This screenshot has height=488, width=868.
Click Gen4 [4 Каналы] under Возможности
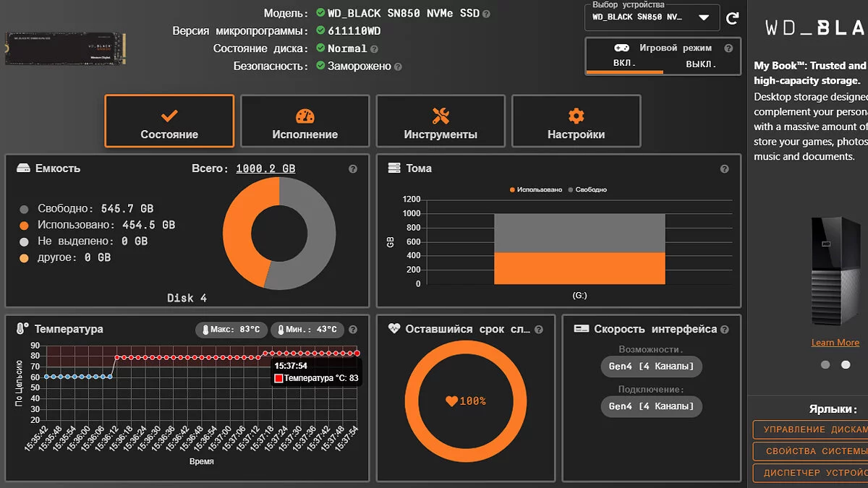651,367
